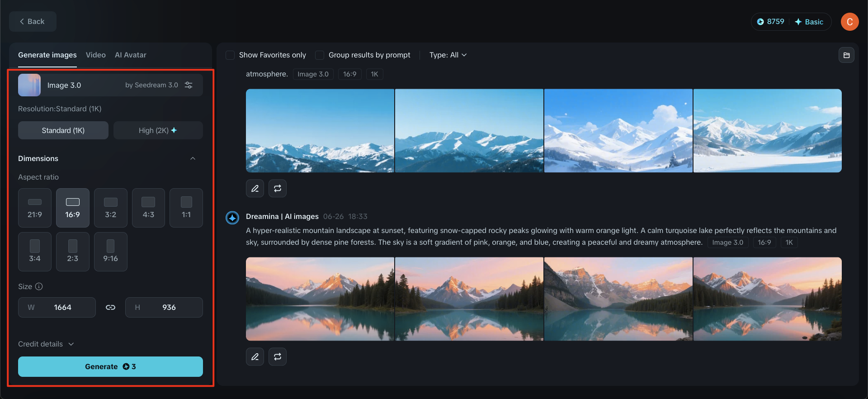Image resolution: width=868 pixels, height=399 pixels.
Task: Open first snowy mountain image
Action: click(x=320, y=131)
